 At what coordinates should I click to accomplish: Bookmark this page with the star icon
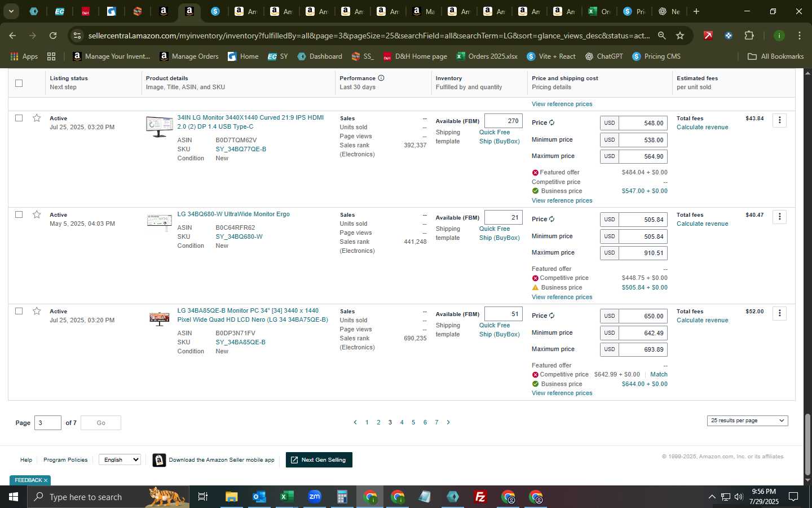coord(680,36)
